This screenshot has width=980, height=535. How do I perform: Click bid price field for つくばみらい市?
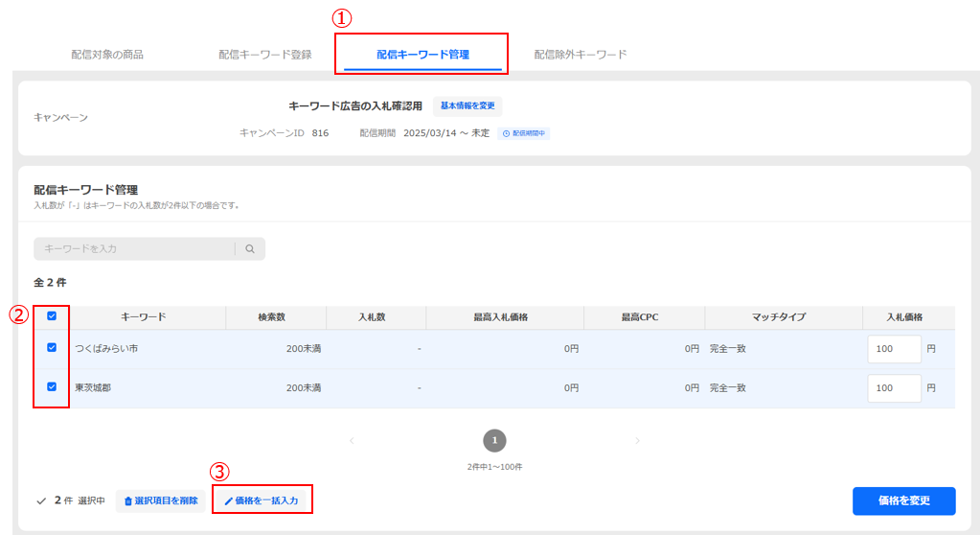click(x=894, y=349)
